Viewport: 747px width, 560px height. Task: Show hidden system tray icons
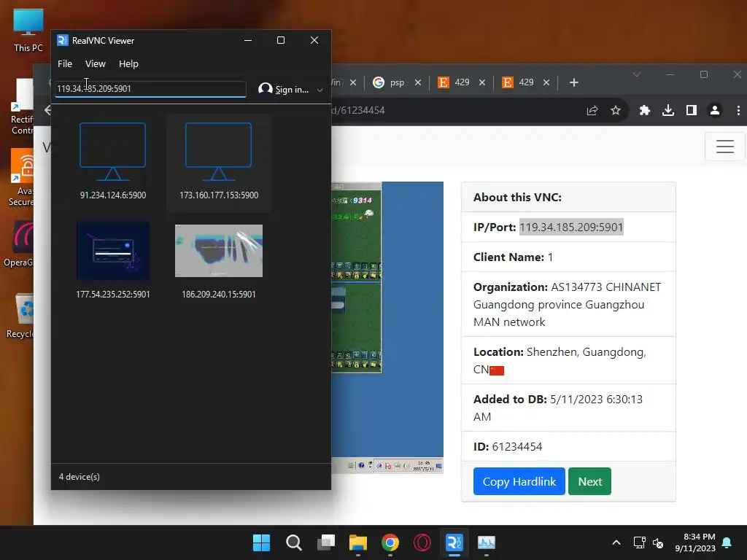click(x=616, y=542)
